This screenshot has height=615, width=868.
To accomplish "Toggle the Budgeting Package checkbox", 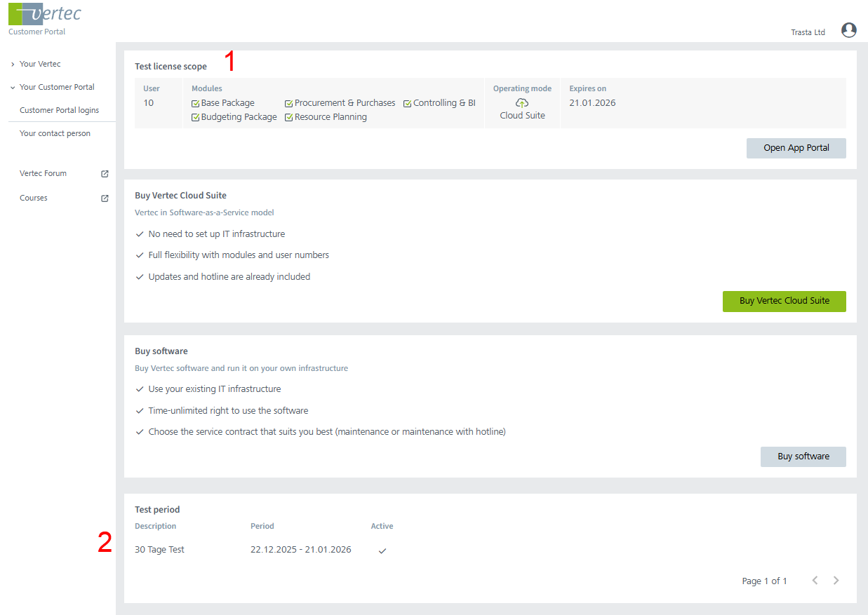I will coord(196,118).
